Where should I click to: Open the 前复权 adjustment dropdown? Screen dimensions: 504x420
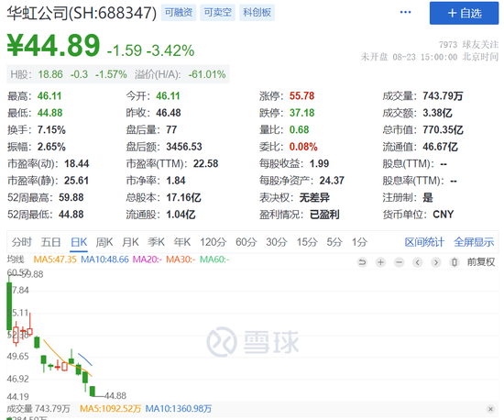pyautogui.click(x=481, y=262)
